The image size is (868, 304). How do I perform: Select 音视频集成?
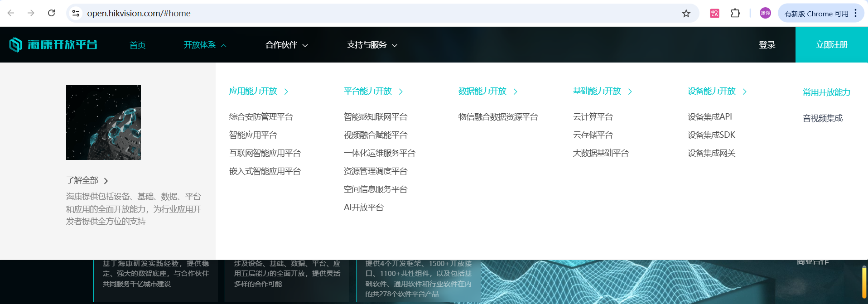(823, 118)
